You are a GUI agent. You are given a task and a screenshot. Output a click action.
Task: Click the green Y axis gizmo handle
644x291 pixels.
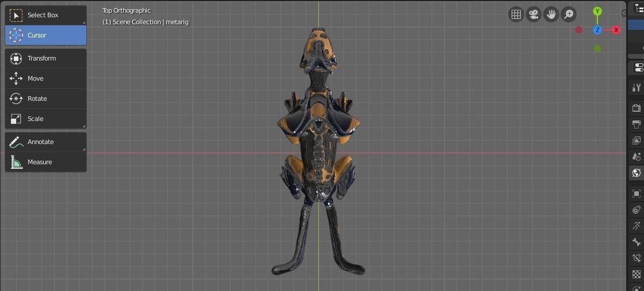597,11
